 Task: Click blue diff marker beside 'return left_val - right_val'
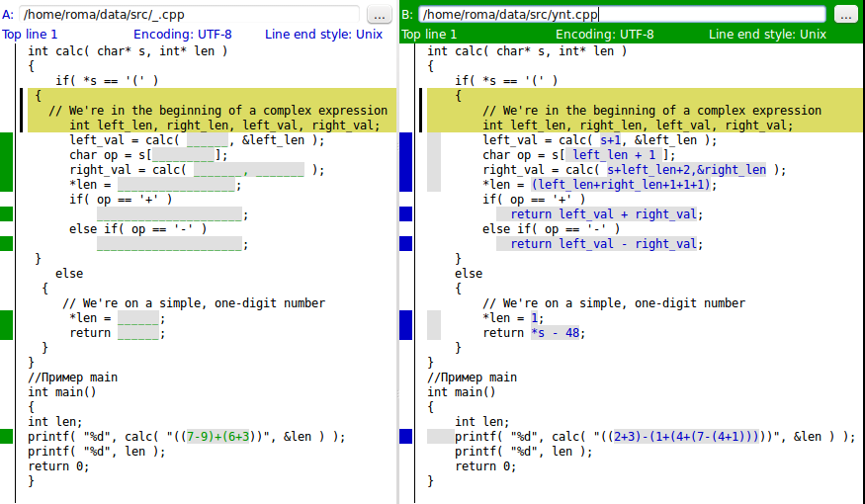pos(405,244)
